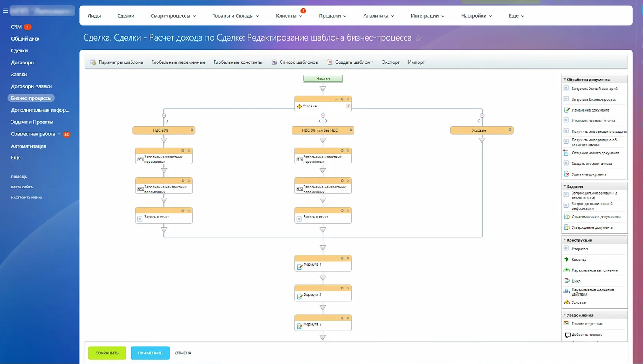643x364 pixels.
Task: Open Список шаблонов in the toolbar
Action: click(295, 62)
